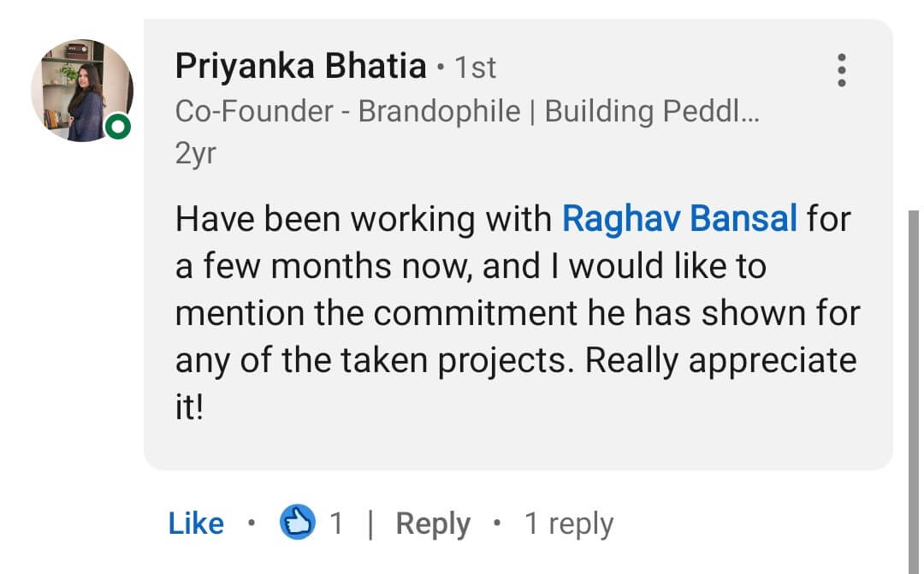Click the green online status indicator

pyautogui.click(x=120, y=127)
